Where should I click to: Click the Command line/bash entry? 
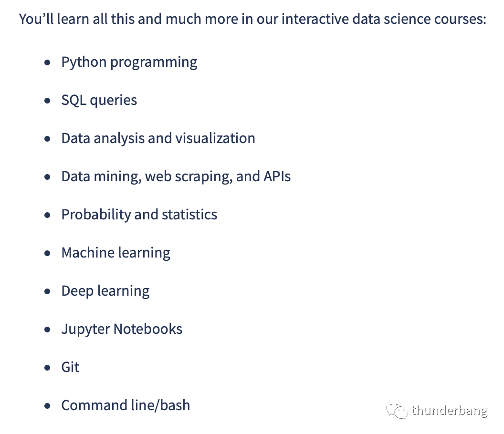pos(126,405)
